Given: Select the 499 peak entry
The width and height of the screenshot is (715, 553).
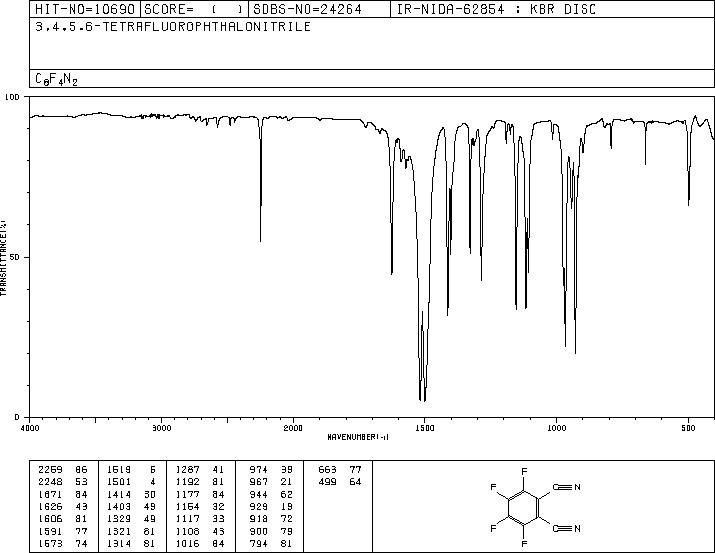Looking at the screenshot, I should 340,482.
